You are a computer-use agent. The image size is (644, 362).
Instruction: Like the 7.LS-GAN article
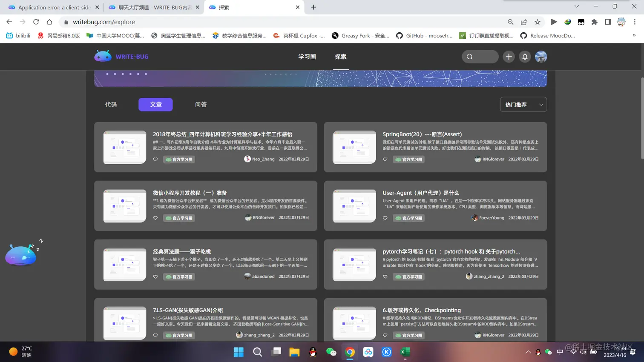(155, 336)
